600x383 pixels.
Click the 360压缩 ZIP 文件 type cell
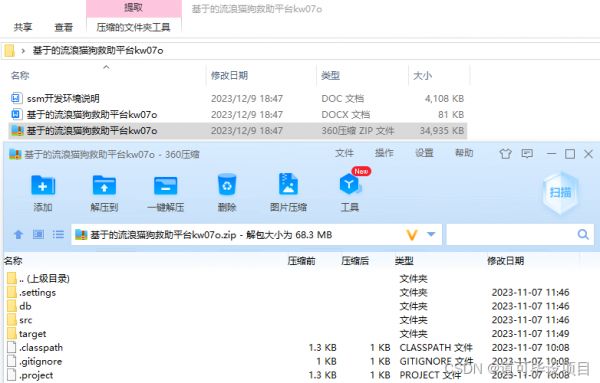[358, 131]
